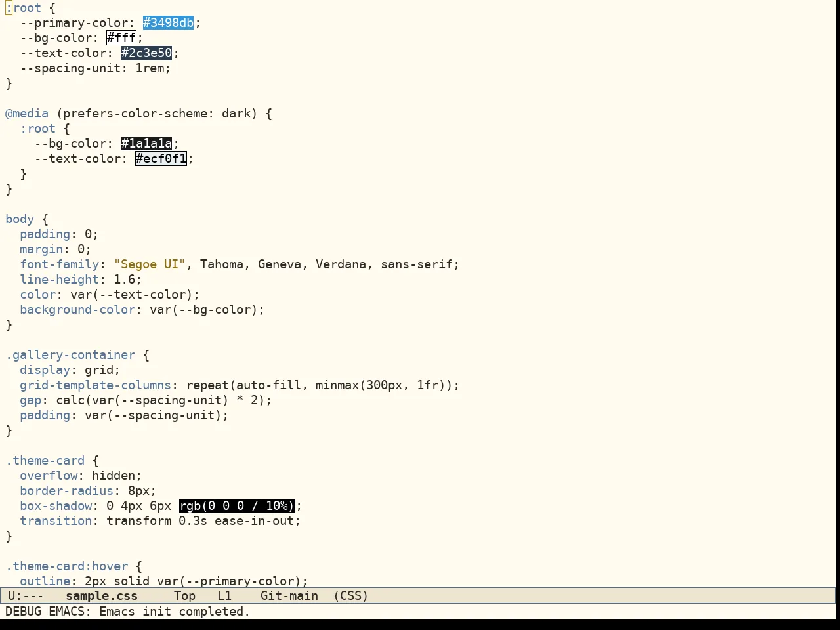Click the #fff background color value

pos(121,38)
